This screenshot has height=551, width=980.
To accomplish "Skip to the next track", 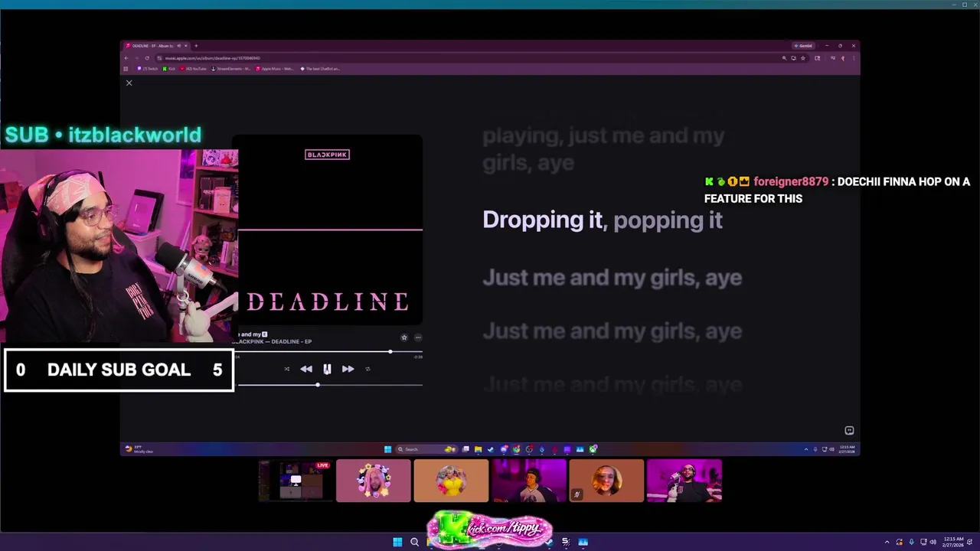I will [x=348, y=369].
